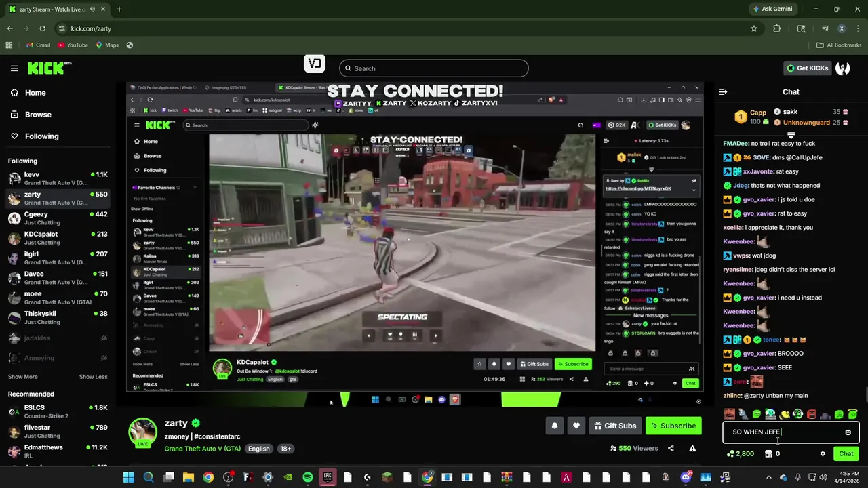Open the hamburger sidebar menu
The height and width of the screenshot is (488, 868).
click(14, 68)
